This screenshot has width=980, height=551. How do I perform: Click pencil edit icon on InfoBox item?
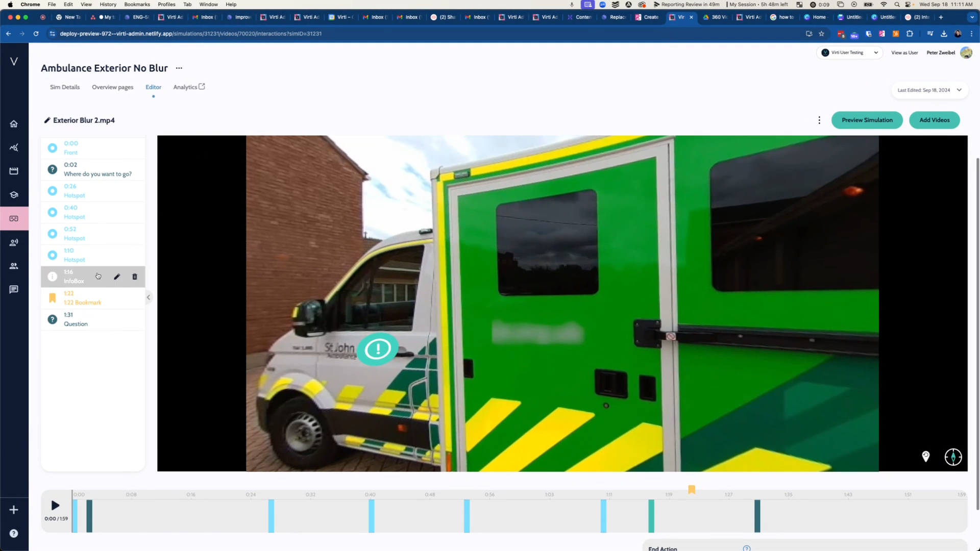tap(117, 277)
